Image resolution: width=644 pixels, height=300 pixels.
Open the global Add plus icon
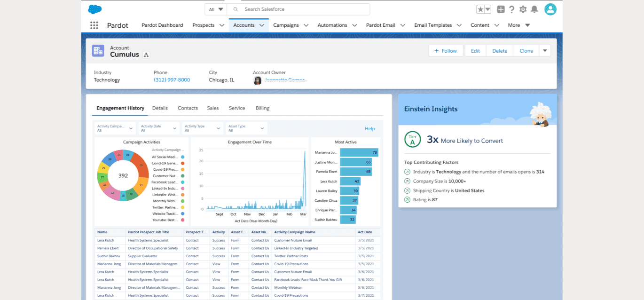[501, 9]
